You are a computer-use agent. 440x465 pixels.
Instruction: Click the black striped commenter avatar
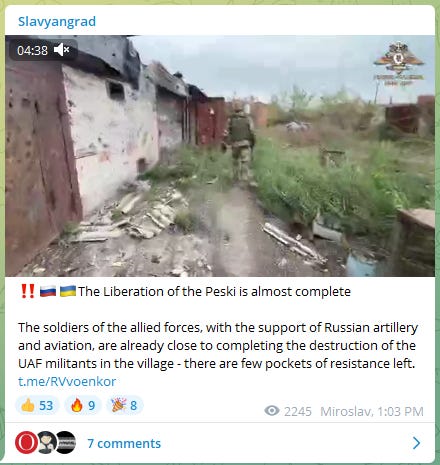pyautogui.click(x=66, y=442)
